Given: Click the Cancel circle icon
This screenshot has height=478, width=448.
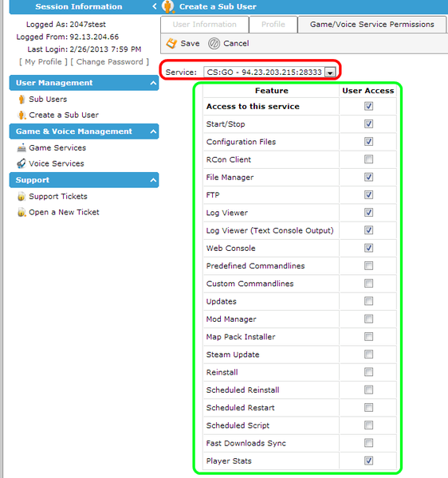Looking at the screenshot, I should point(214,43).
